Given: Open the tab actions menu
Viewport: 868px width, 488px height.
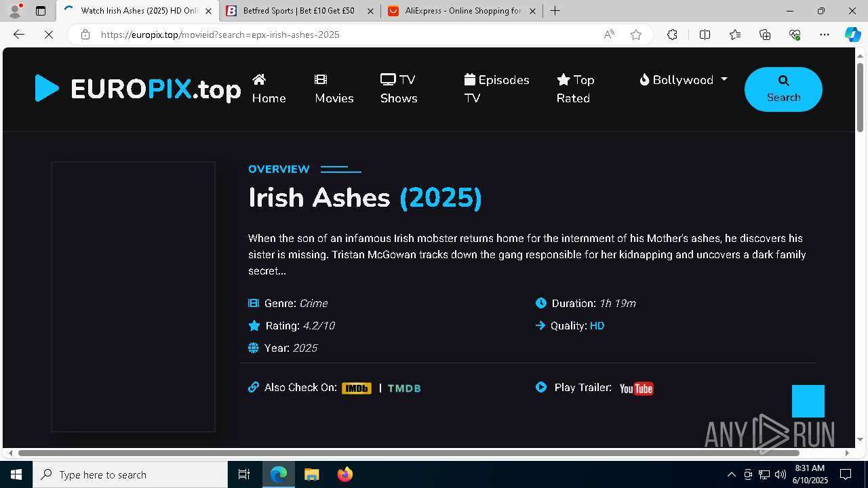Looking at the screenshot, I should click(x=41, y=11).
